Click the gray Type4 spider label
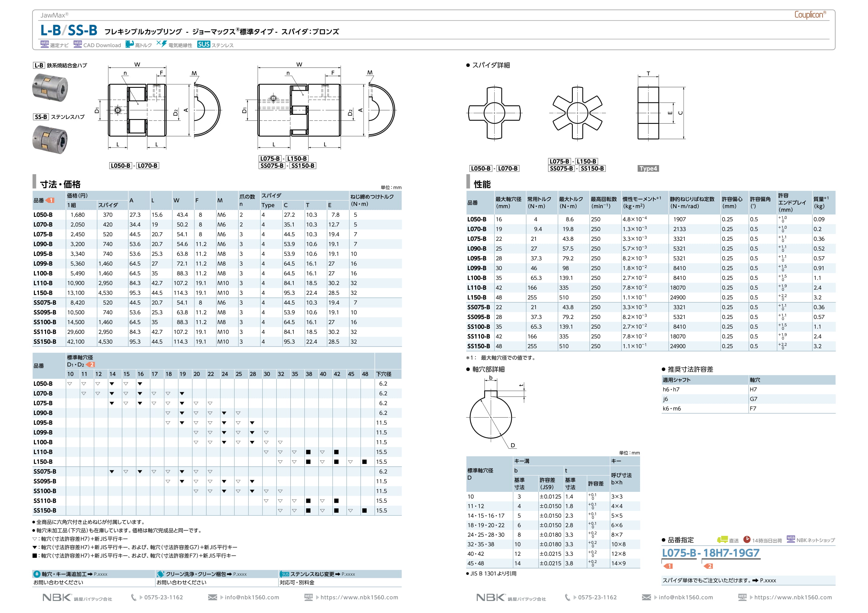This screenshot has height=613, width=868. coord(648,168)
